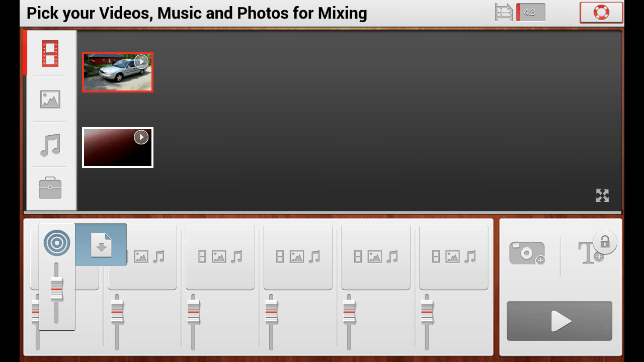Screen dimensions: 644x362
Task: Expand the media browser to fullscreen
Action: pos(602,196)
